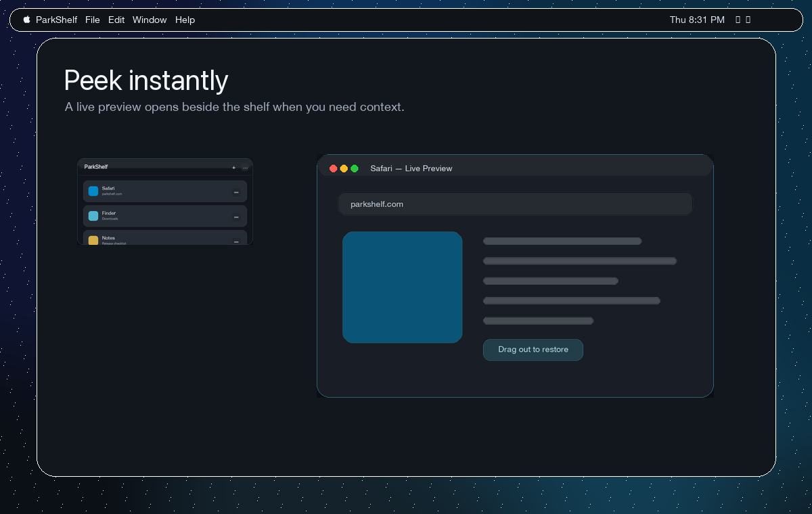Select the Finder Downloads shelf item
The height and width of the screenshot is (514, 812).
coord(165,216)
